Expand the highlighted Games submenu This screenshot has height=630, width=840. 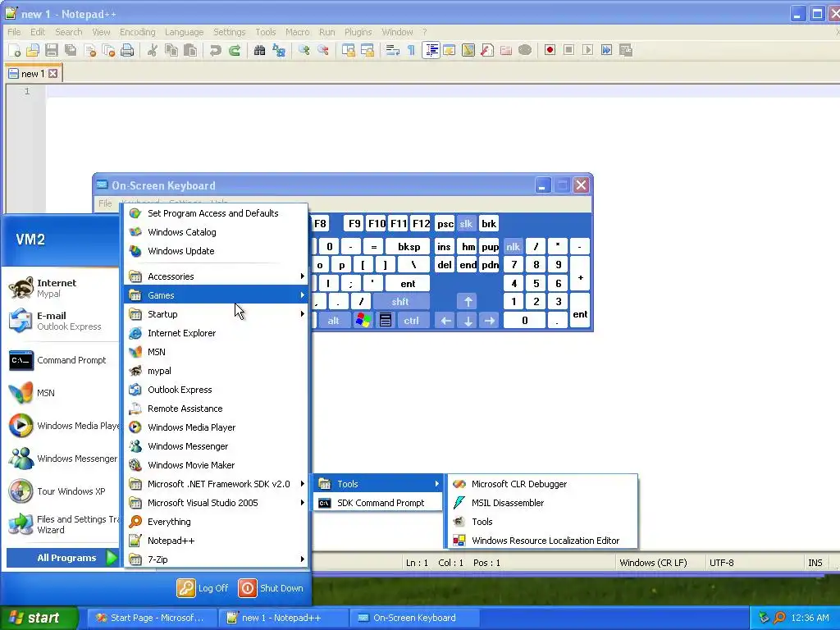point(217,295)
